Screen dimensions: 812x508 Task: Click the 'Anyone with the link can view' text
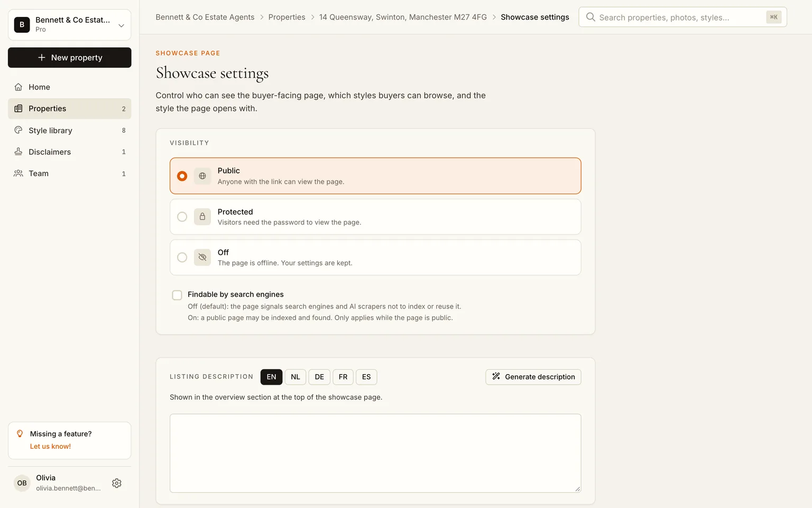tap(281, 182)
